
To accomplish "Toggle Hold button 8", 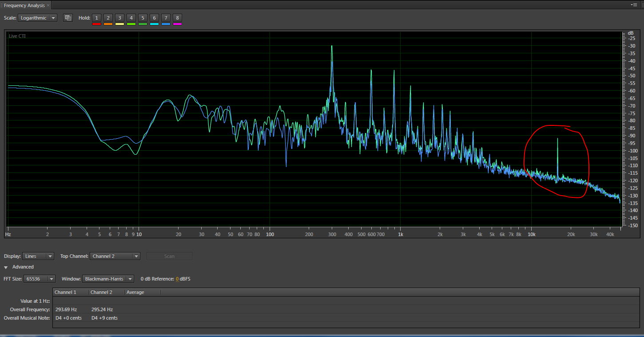I will [x=177, y=18].
